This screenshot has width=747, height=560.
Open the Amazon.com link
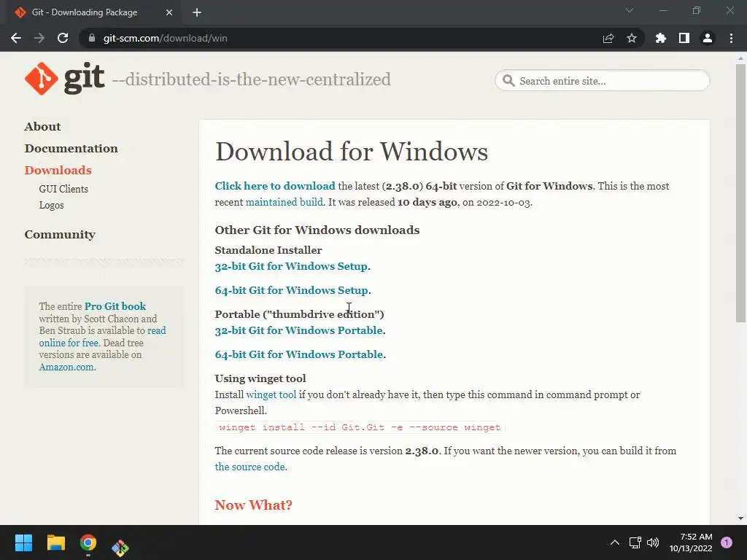coord(66,367)
